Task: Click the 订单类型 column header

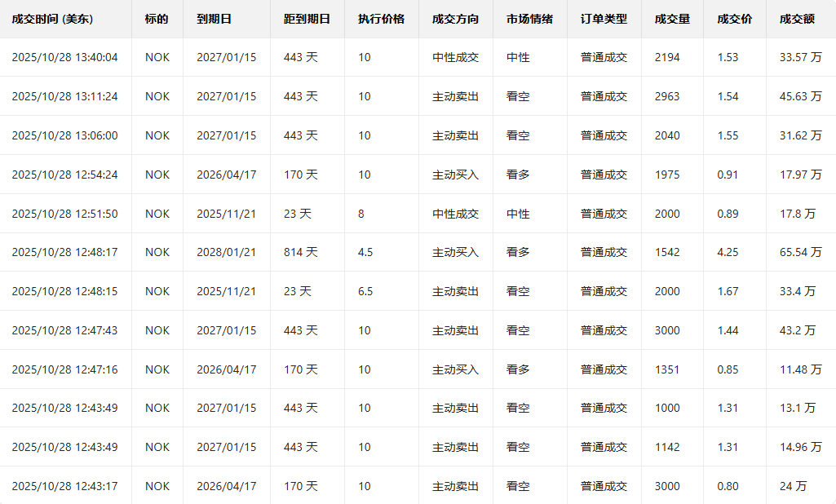Action: (x=604, y=20)
